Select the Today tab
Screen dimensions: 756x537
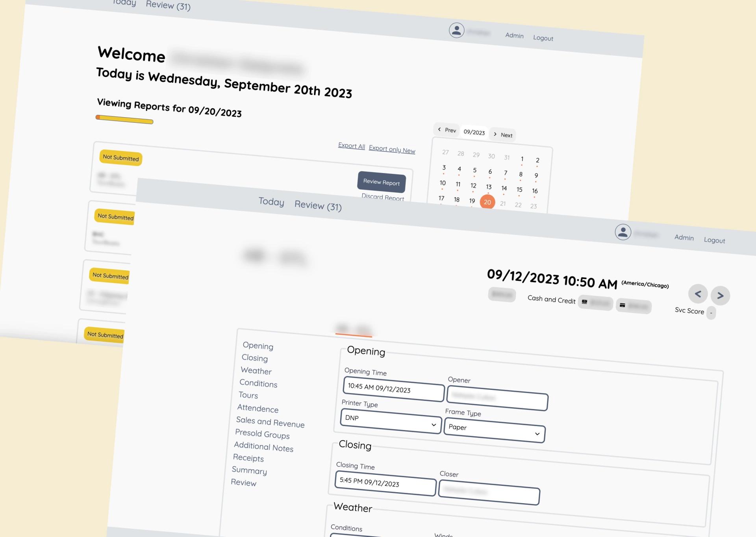pos(271,202)
